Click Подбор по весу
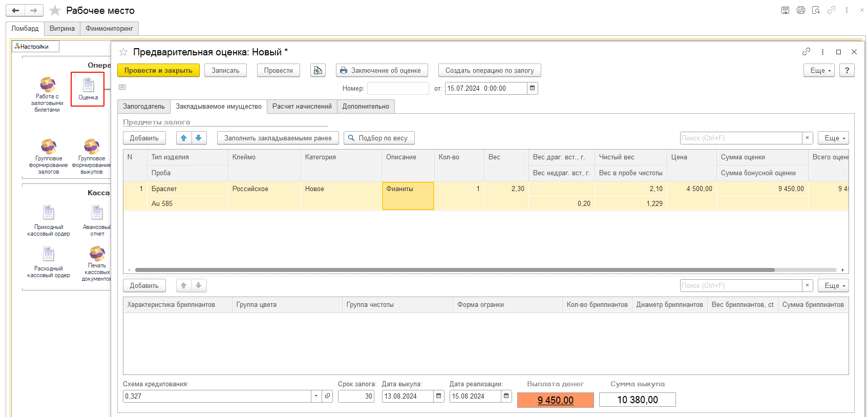This screenshot has height=417, width=868. [379, 138]
